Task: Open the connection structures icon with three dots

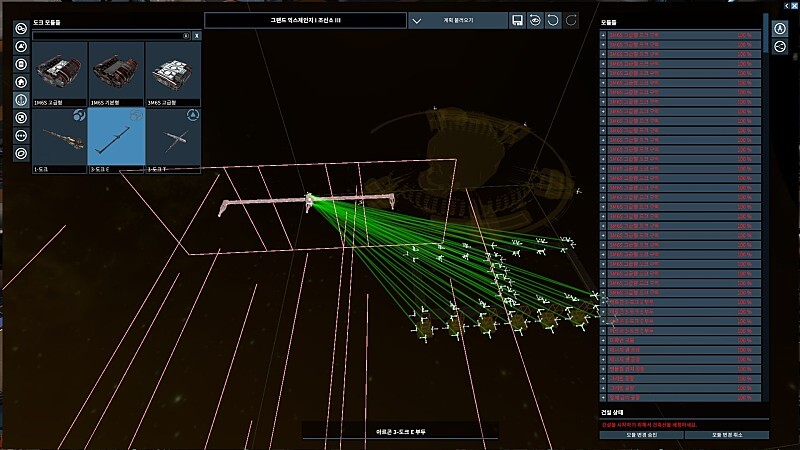Action: click(x=21, y=136)
